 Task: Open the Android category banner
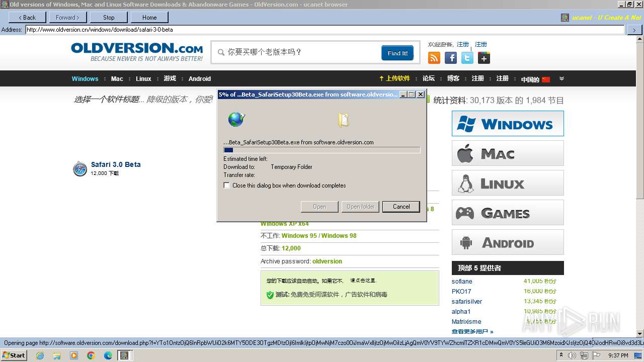pyautogui.click(x=508, y=242)
